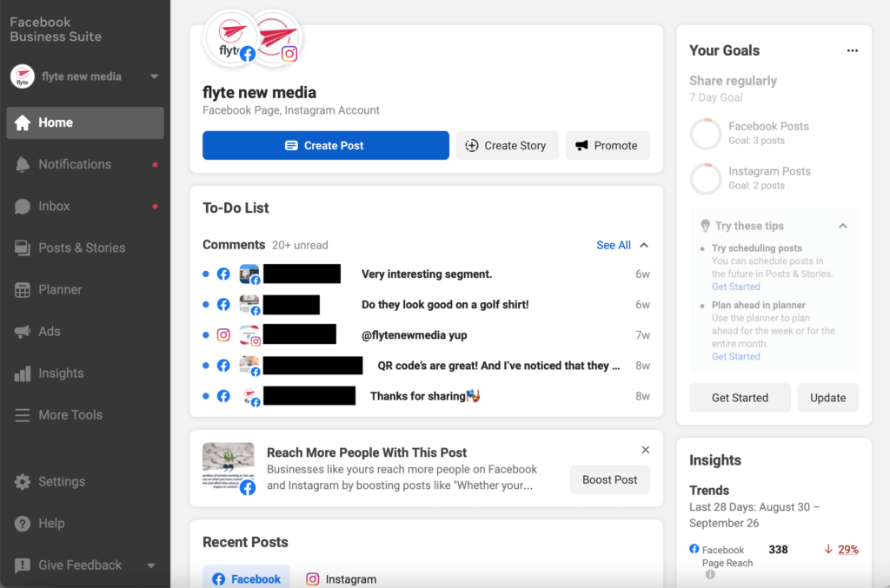Click the Facebook Page Reach info icon
The height and width of the screenshot is (588, 890).
[x=710, y=574]
